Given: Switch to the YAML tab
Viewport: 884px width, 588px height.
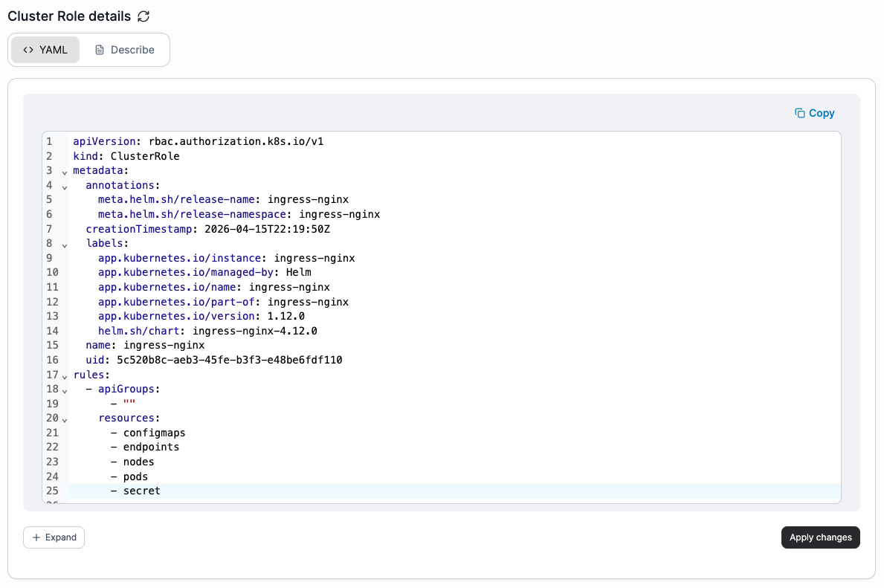Looking at the screenshot, I should coord(45,50).
